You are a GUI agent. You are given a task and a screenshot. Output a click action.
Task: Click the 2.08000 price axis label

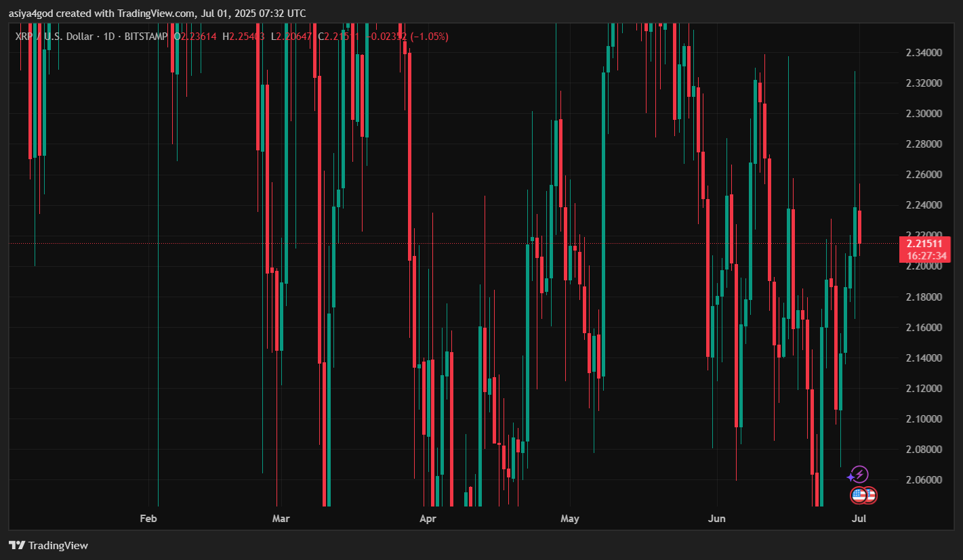click(924, 450)
